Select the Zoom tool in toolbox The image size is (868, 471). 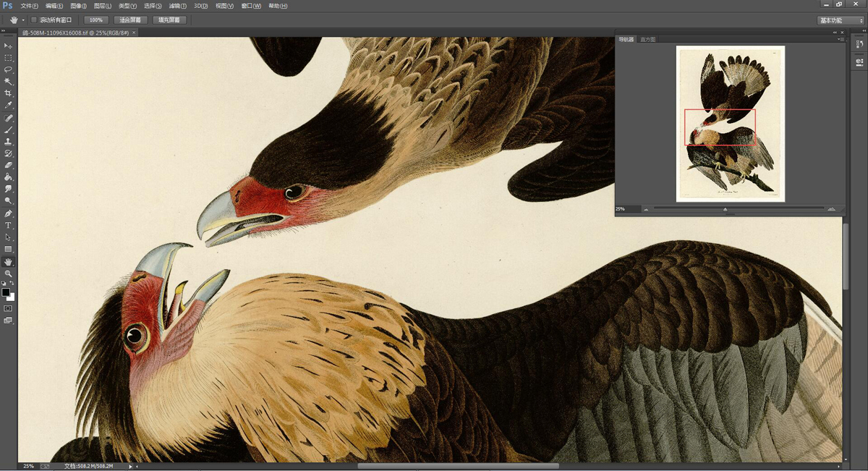(9, 273)
